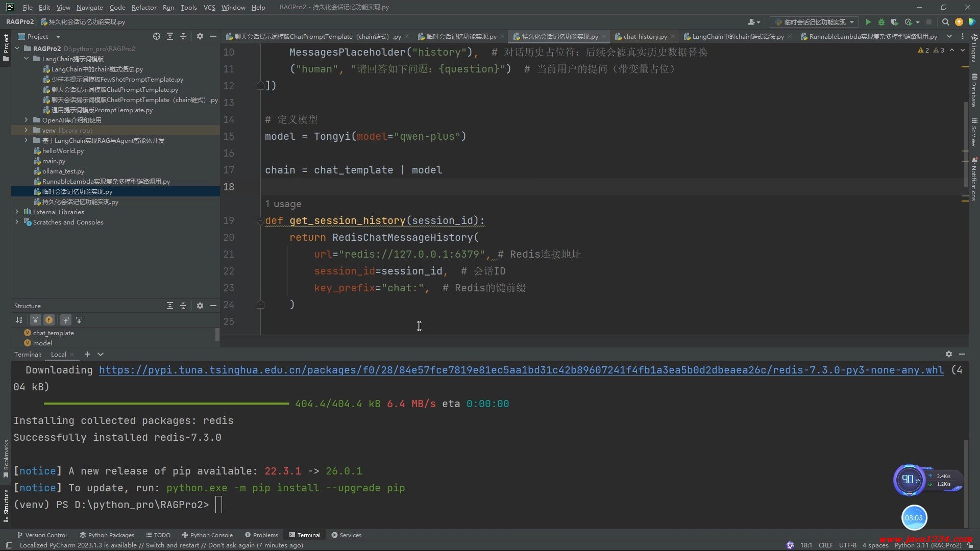Click the locate current file target icon
The image size is (980, 551).
click(x=156, y=36)
